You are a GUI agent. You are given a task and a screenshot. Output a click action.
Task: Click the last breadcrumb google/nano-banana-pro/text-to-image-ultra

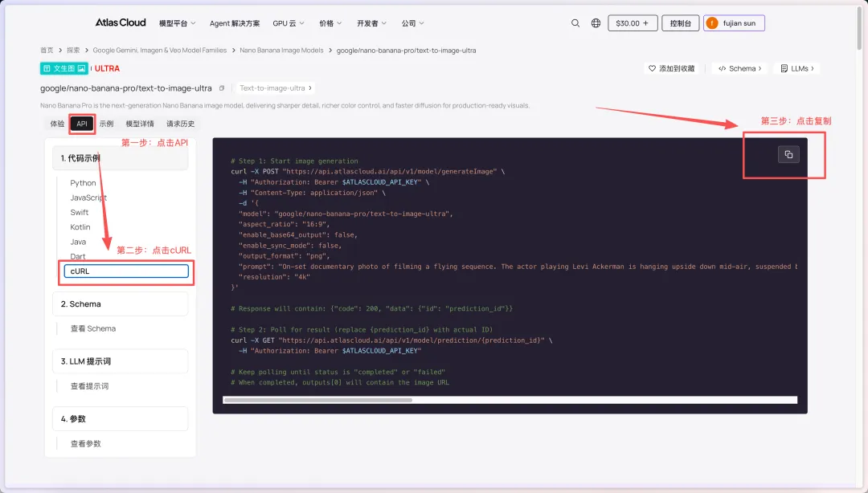coord(407,51)
